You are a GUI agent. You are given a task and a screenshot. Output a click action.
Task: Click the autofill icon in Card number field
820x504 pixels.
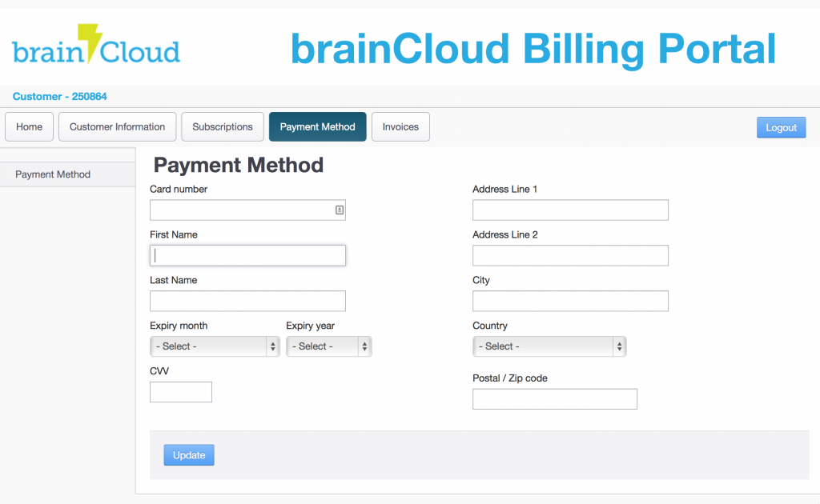[340, 210]
